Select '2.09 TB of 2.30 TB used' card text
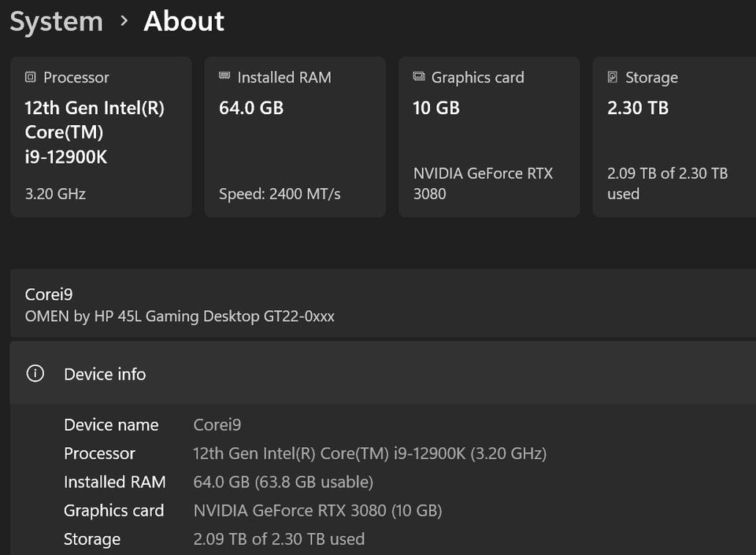The image size is (756, 555). click(x=668, y=183)
